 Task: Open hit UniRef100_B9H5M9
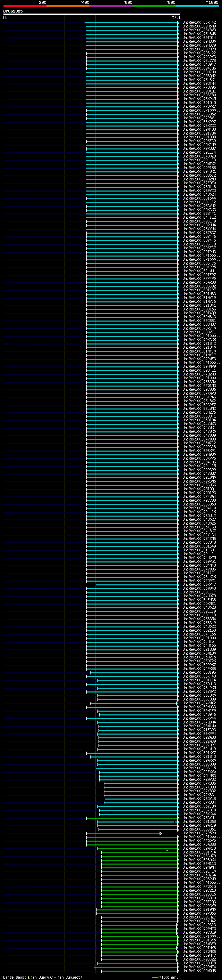coord(199,26)
